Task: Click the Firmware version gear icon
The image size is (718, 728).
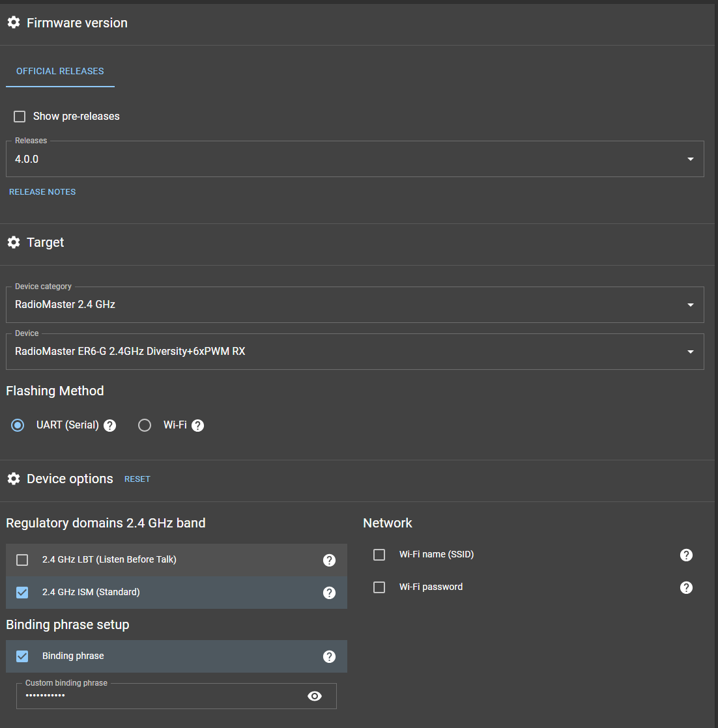Action: pos(14,22)
